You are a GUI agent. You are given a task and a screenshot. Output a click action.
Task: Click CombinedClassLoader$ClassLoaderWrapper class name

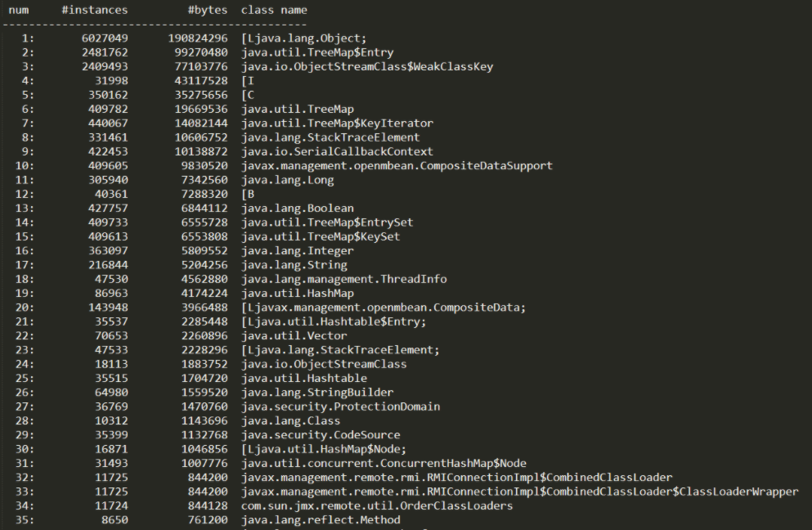519,492
